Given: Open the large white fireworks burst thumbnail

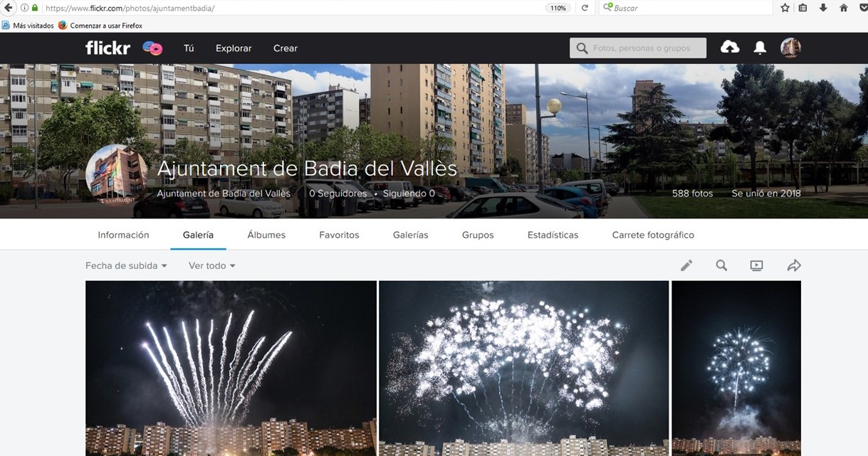Looking at the screenshot, I should pos(523,368).
